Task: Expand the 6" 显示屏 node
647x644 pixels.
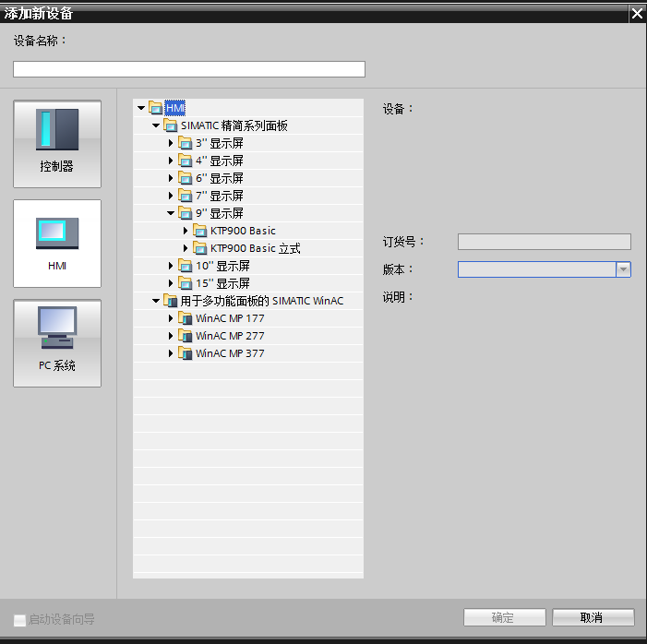Action: pos(171,178)
